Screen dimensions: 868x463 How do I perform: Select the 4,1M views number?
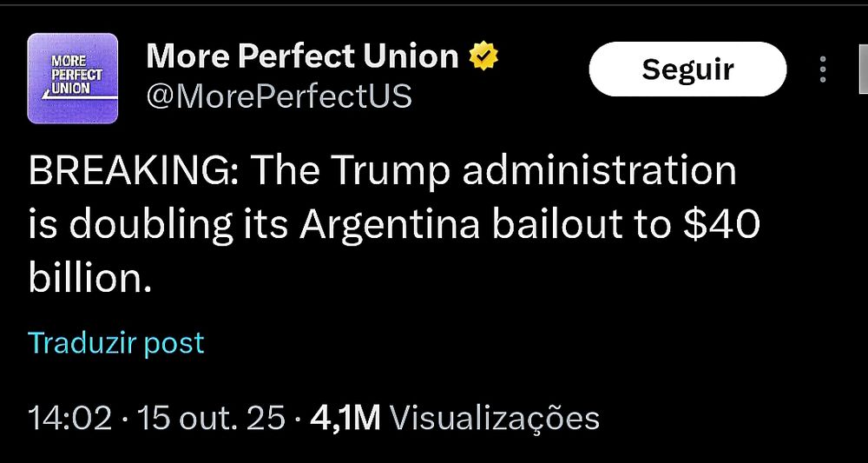[345, 420]
